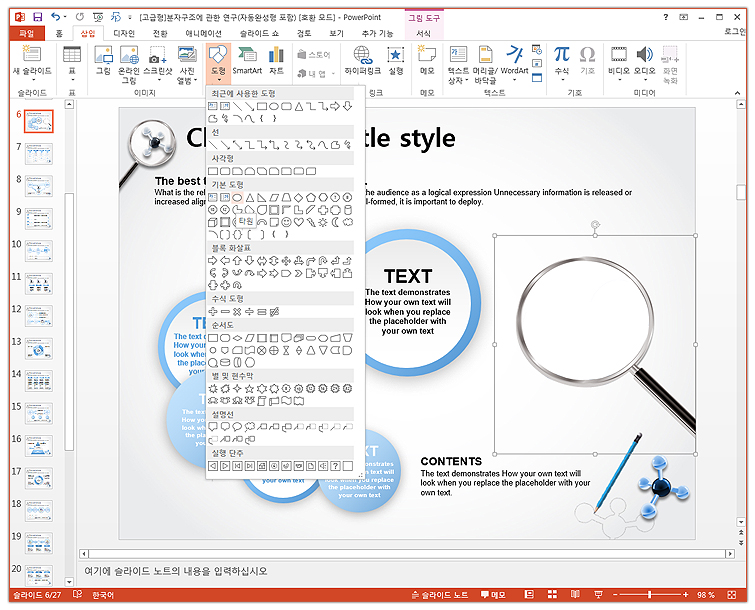
Task: Click the 98 % zoom level
Action: click(x=705, y=596)
